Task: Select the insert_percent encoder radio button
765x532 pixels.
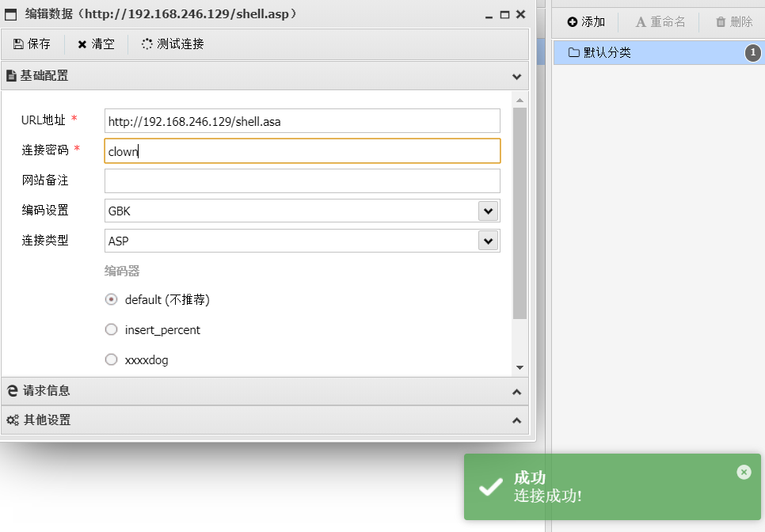Action: (x=111, y=329)
